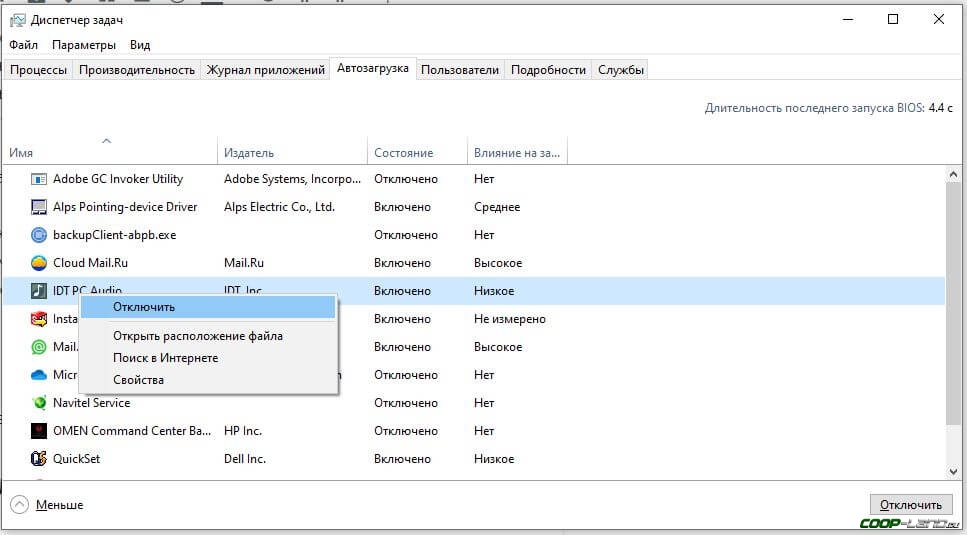
Task: Collapse details with the Меньше arrow icon
Action: point(20,505)
